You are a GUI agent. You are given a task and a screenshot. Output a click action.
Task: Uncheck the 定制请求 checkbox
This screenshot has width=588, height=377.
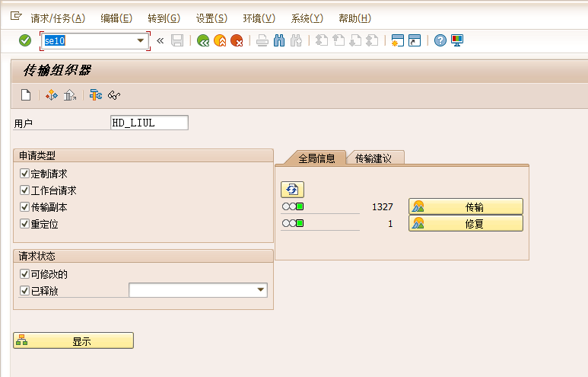(x=25, y=174)
